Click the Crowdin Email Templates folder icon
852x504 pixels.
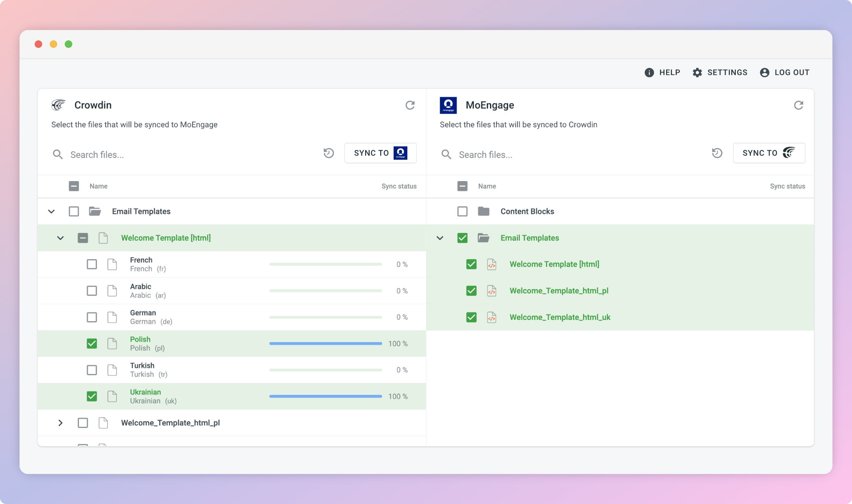pos(95,211)
